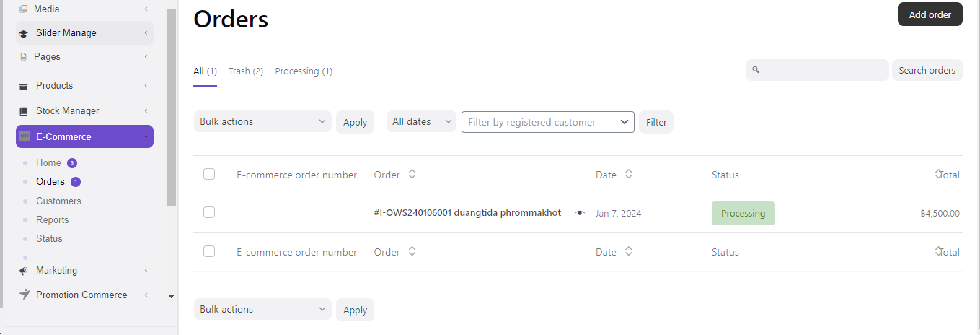Screen dimensions: 980x335
Task: Open the All dates filter dropdown
Action: click(x=421, y=122)
